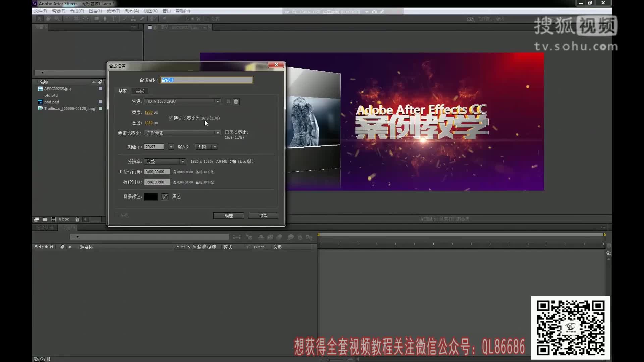Viewport: 644px width, 362px height.
Task: Create a new folder in project panel
Action: pyautogui.click(x=45, y=219)
